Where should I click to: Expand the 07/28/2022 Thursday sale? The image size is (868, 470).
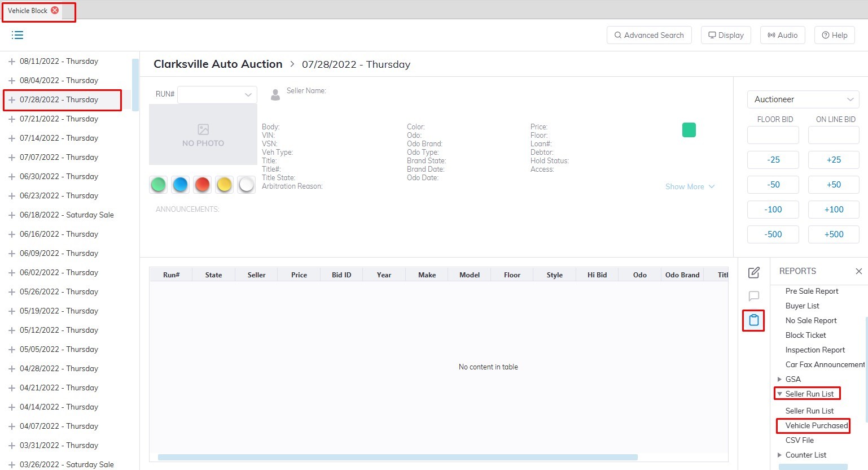pyautogui.click(x=12, y=100)
